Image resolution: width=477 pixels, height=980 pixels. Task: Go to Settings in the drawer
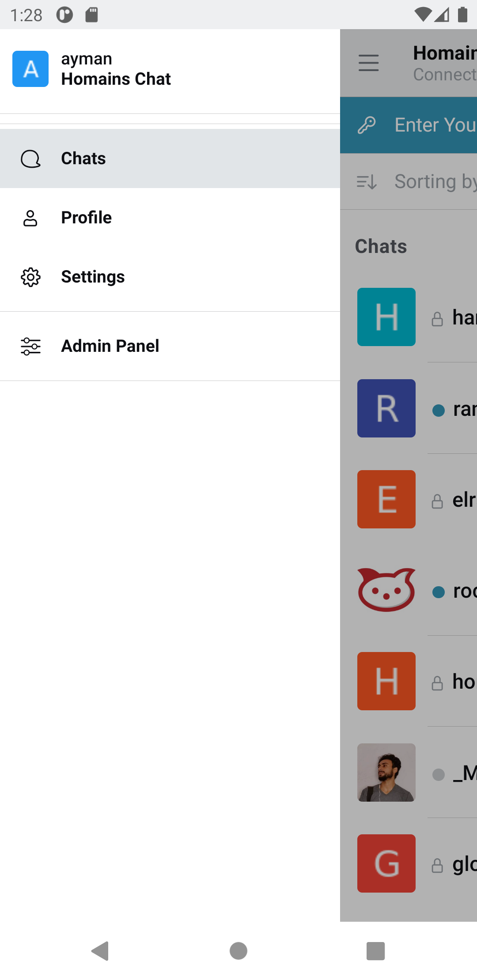click(93, 277)
